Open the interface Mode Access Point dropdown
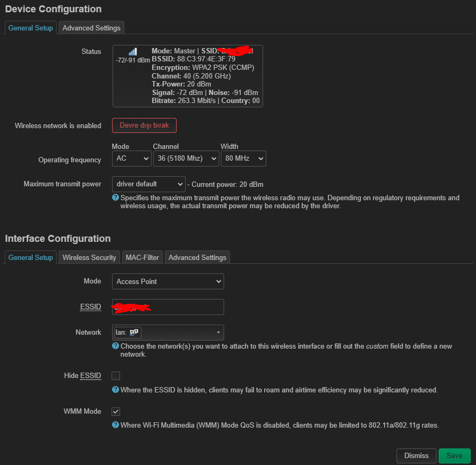Viewport: 476px width, 465px height. 168,281
